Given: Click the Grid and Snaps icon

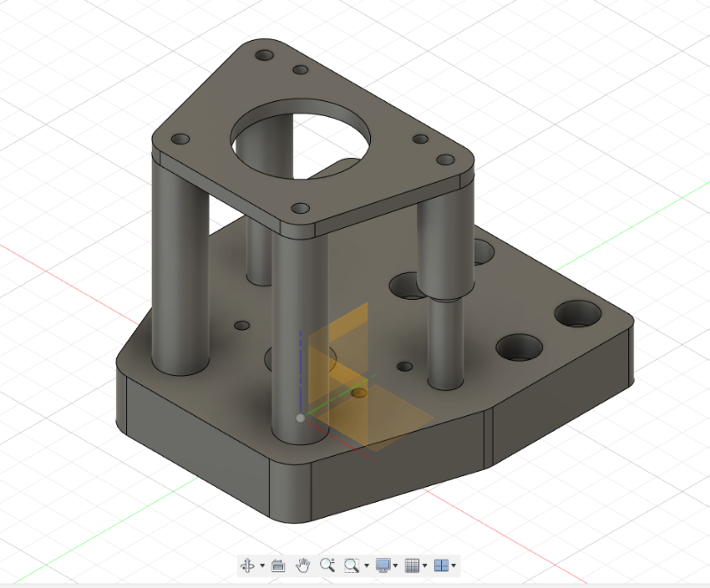Looking at the screenshot, I should 411,565.
